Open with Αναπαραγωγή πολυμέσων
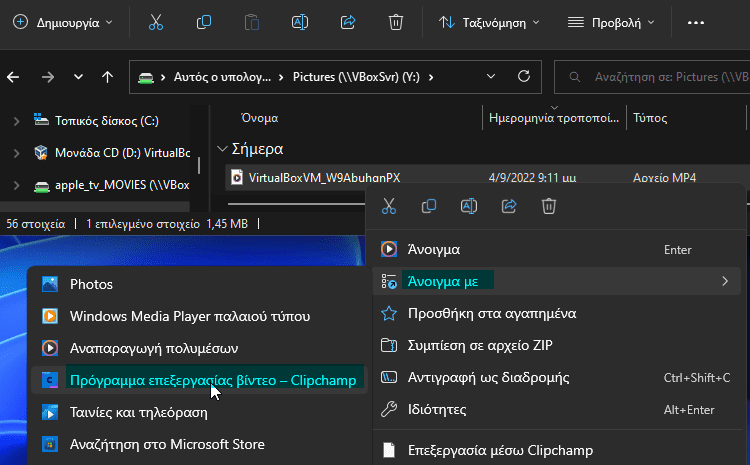This screenshot has height=465, width=750. pyautogui.click(x=199, y=348)
